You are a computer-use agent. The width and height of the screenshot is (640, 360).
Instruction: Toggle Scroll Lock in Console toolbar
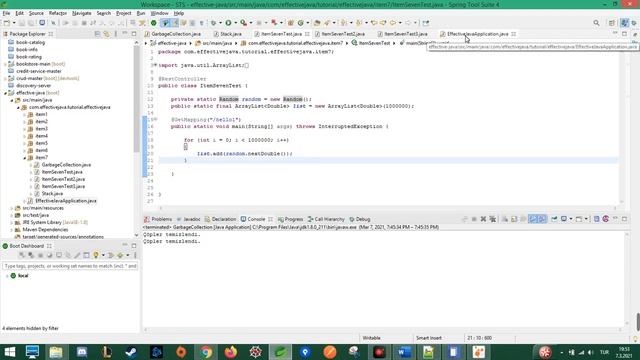click(514, 219)
